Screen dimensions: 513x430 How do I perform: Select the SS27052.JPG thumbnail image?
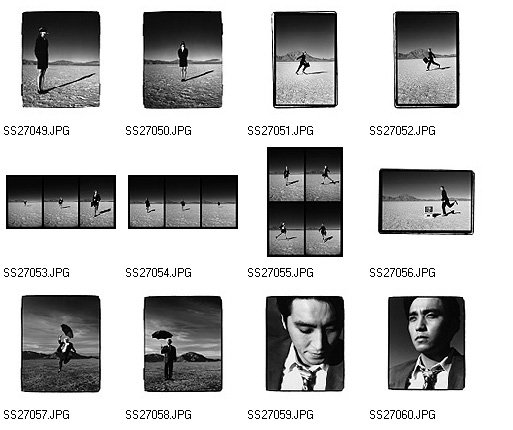pyautogui.click(x=427, y=60)
